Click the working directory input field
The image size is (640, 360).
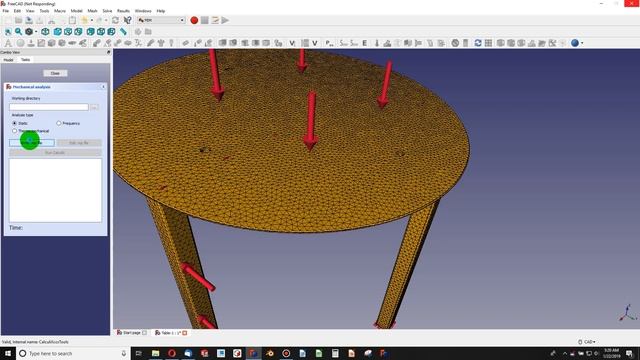pos(49,107)
